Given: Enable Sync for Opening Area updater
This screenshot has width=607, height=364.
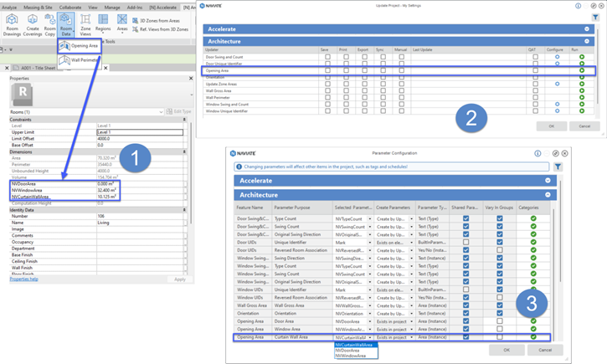Looking at the screenshot, I should tap(383, 70).
